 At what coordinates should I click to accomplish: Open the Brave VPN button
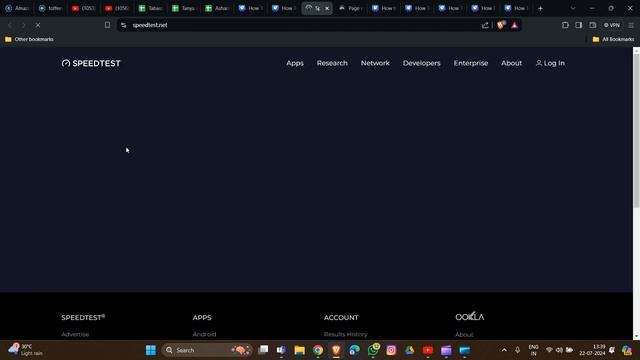pos(611,25)
